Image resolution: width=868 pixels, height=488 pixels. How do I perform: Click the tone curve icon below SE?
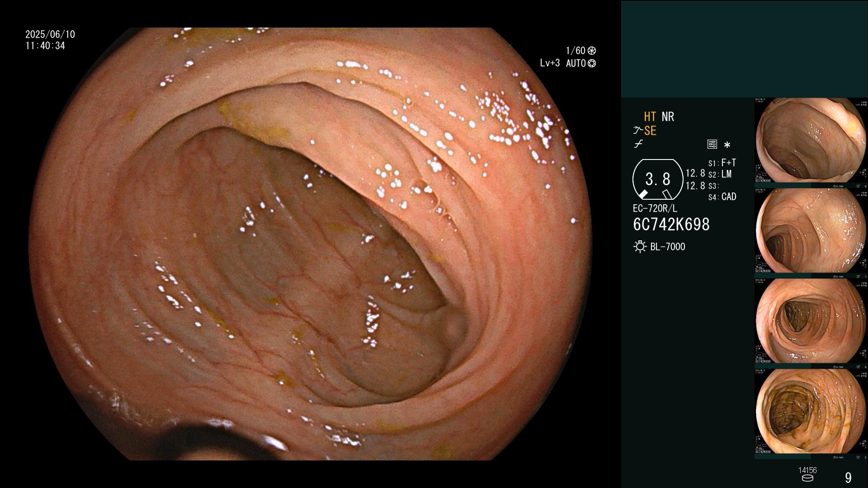(x=638, y=144)
